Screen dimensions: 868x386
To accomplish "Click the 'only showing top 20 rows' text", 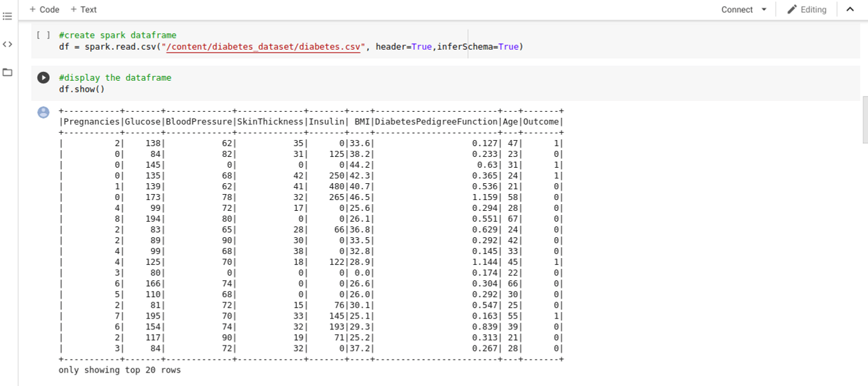I will point(120,370).
